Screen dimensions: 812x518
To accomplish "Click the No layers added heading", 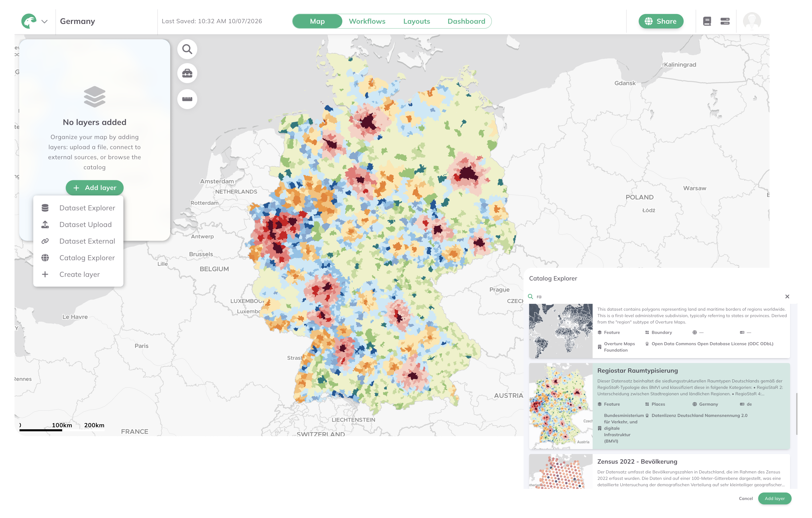I will click(x=94, y=122).
